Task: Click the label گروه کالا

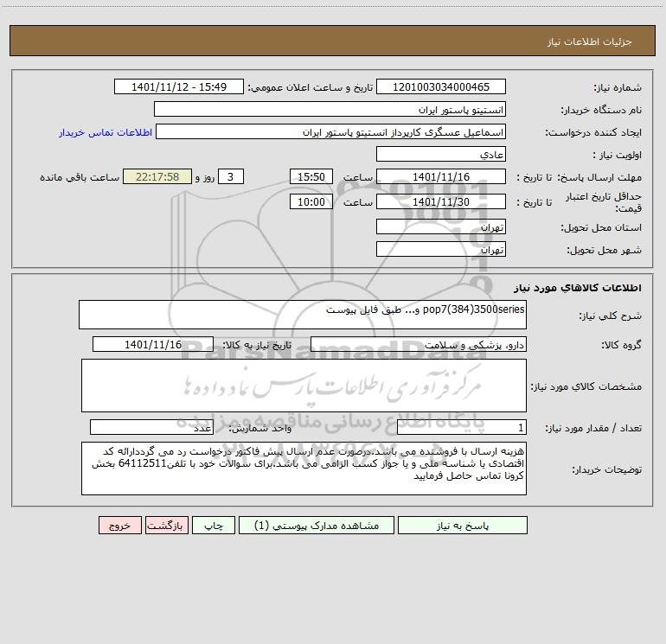Action: tap(621, 345)
